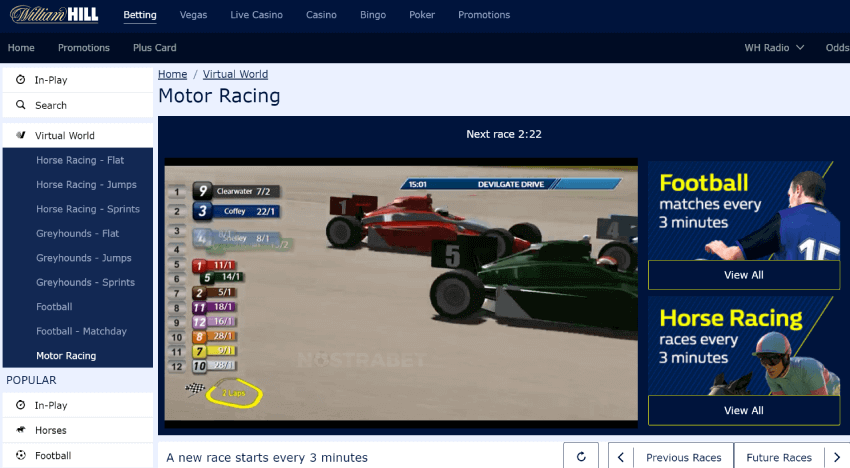Click the In-Play clock icon at top sidebar

point(21,80)
